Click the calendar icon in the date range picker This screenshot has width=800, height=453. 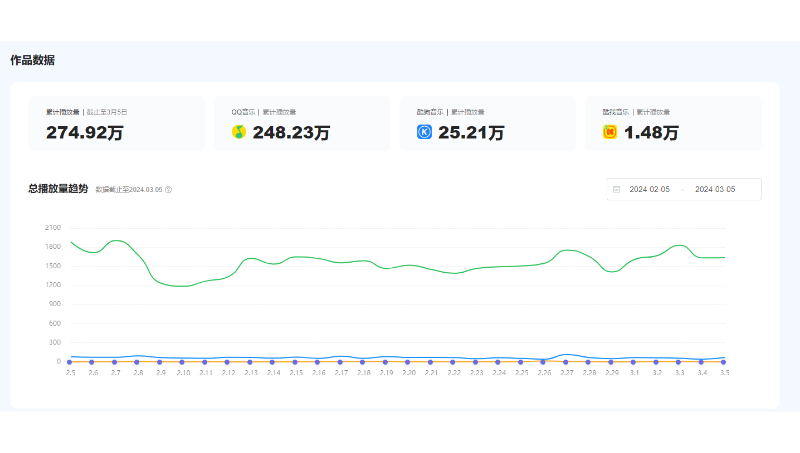coord(616,189)
